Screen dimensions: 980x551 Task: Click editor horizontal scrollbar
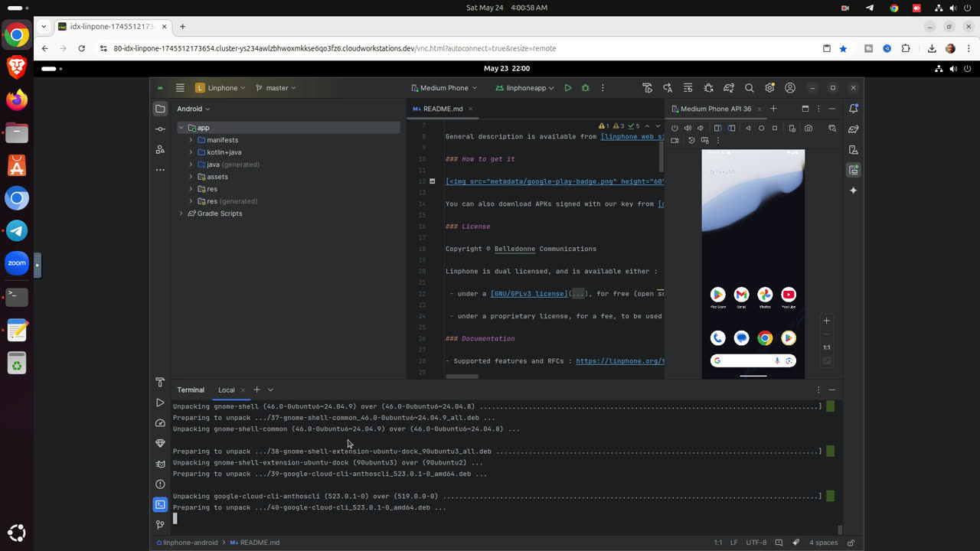click(462, 376)
